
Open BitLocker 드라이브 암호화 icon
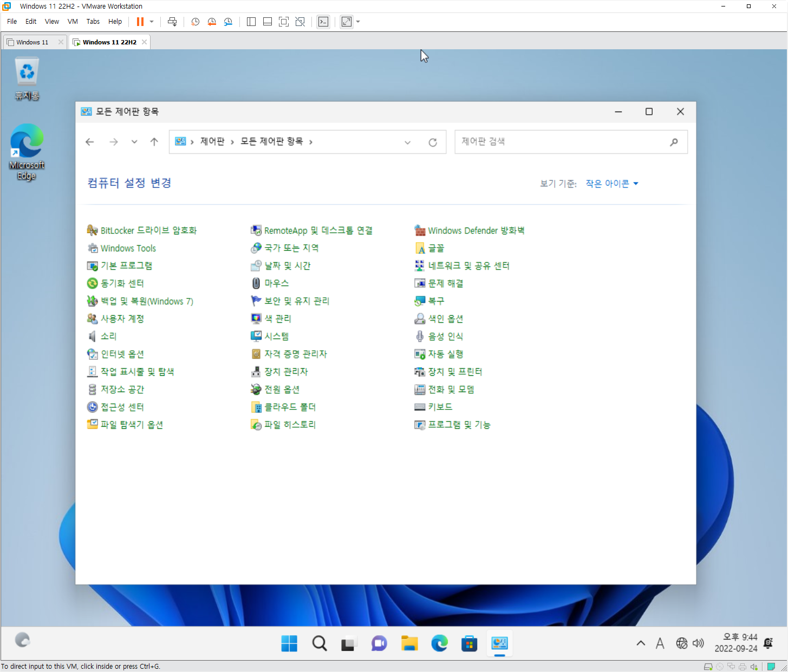92,231
